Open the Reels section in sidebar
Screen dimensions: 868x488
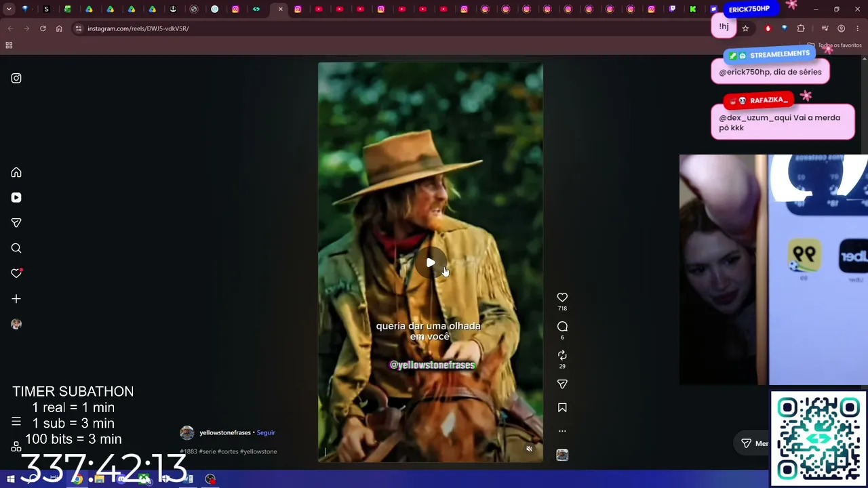[x=16, y=197]
